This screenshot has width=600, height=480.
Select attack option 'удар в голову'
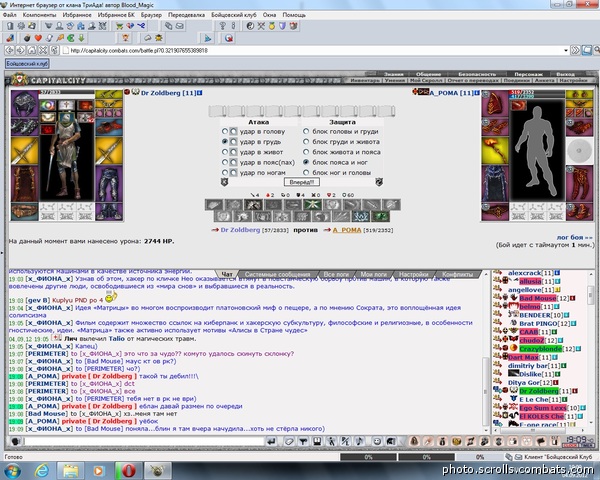click(225, 131)
